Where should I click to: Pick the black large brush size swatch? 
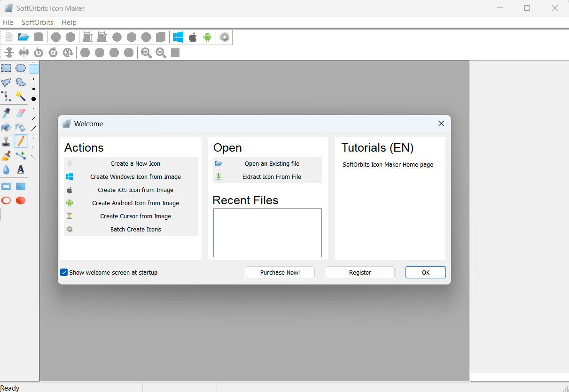(33, 99)
